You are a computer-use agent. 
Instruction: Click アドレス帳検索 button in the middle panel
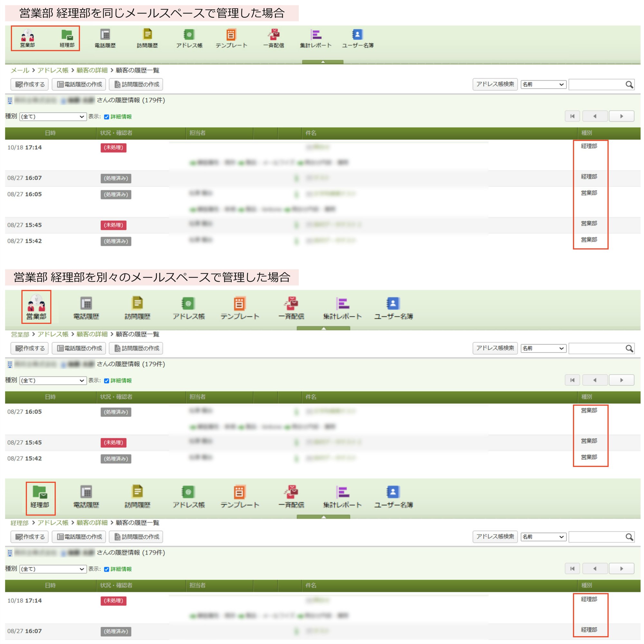pos(495,348)
